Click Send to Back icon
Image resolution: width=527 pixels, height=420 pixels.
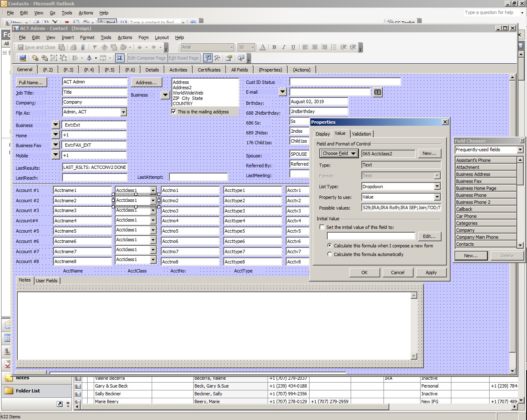point(44,58)
